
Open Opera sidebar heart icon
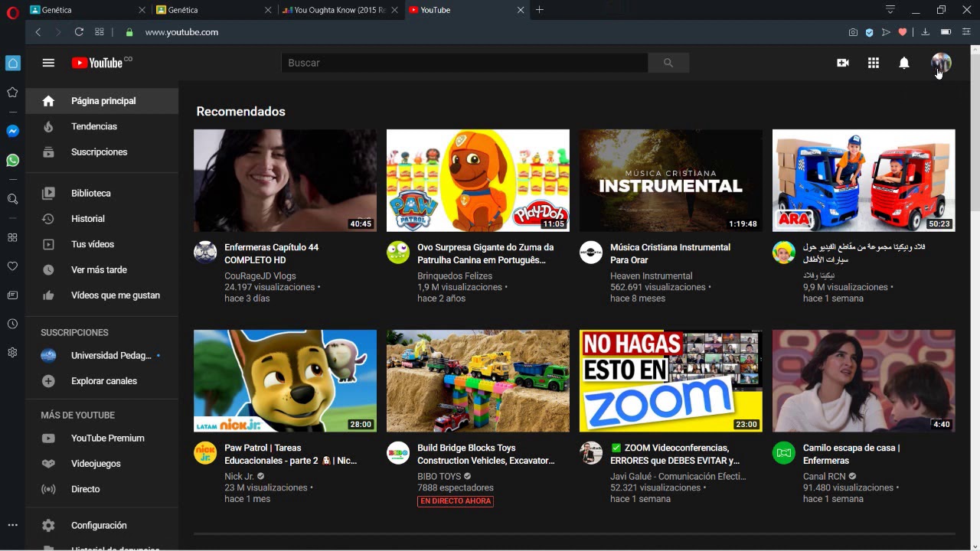(12, 266)
